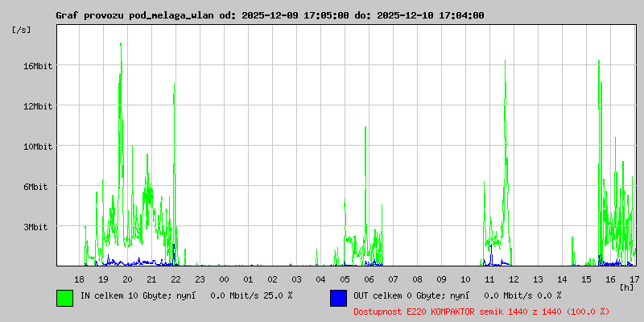Screen dimensions: 644x322
Task: Select hour 06 on the time axis
Action: pos(369,279)
